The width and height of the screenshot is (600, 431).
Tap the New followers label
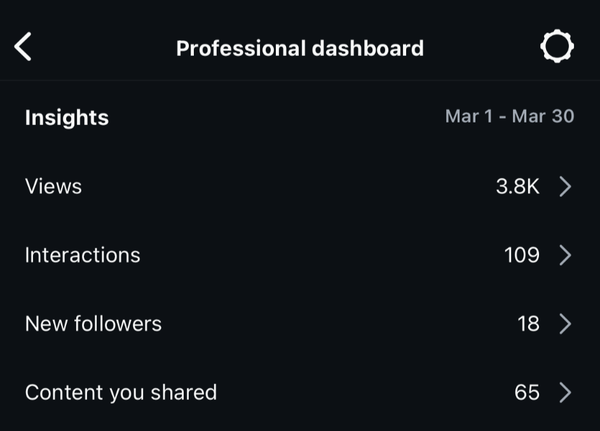pyautogui.click(x=93, y=324)
